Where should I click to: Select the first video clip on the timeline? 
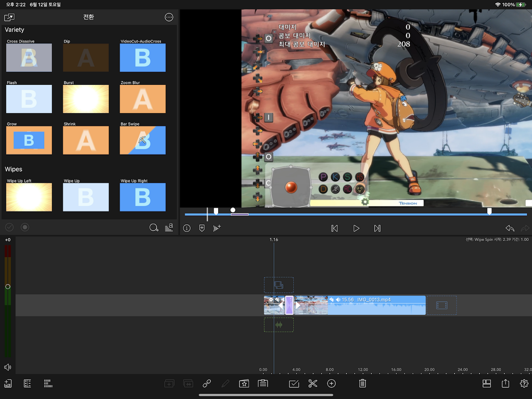pyautogui.click(x=274, y=305)
